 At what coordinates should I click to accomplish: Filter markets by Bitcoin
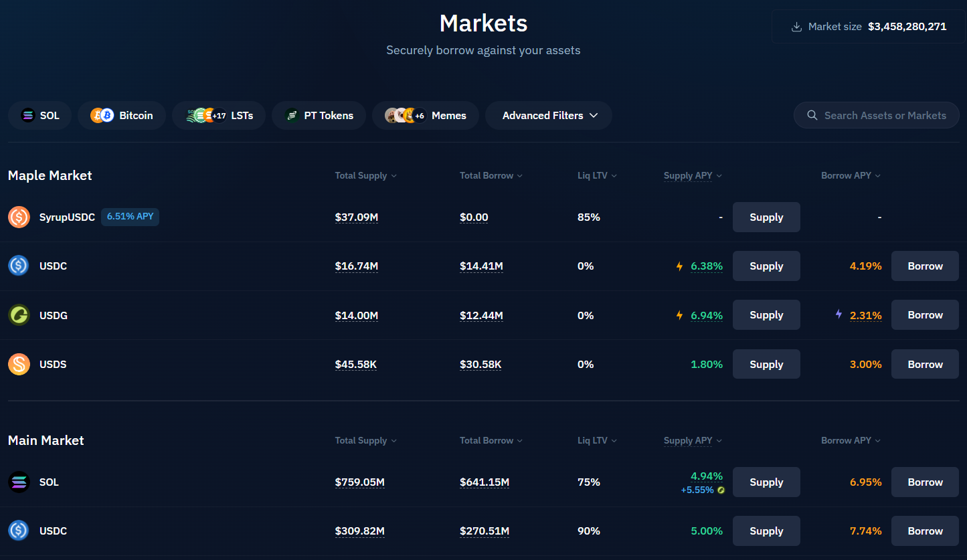click(x=122, y=116)
